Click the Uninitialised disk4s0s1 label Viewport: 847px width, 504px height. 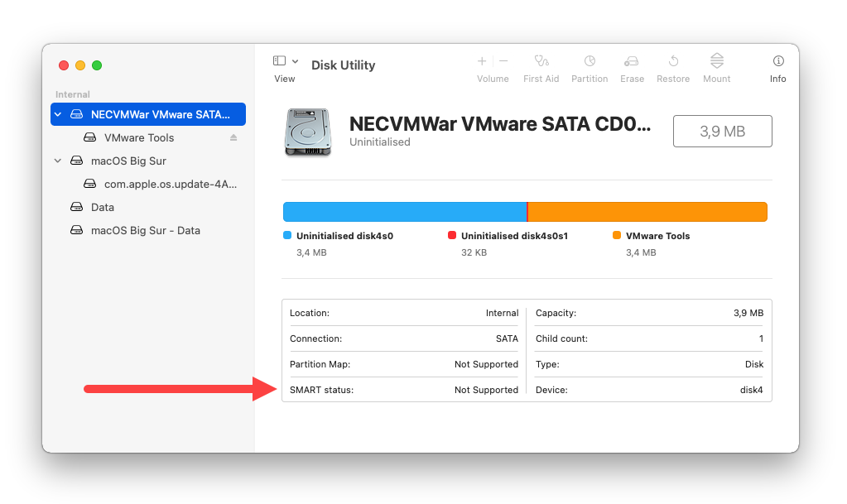click(x=514, y=236)
